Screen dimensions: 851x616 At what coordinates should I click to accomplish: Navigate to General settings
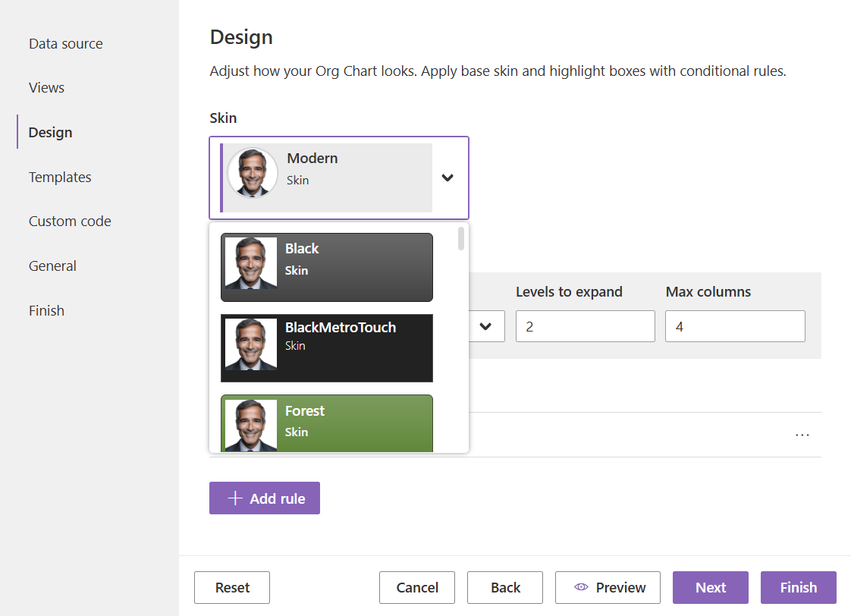pos(53,266)
